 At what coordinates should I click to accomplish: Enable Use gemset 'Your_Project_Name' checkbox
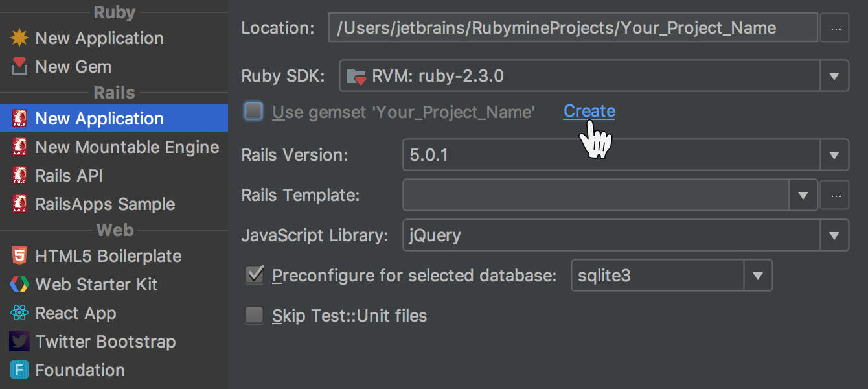click(x=253, y=112)
